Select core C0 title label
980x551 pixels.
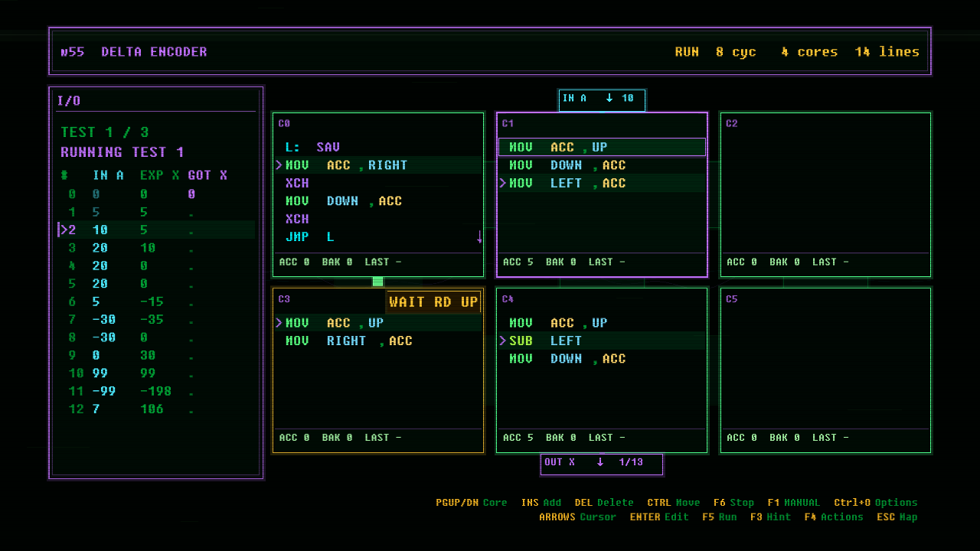click(x=284, y=123)
